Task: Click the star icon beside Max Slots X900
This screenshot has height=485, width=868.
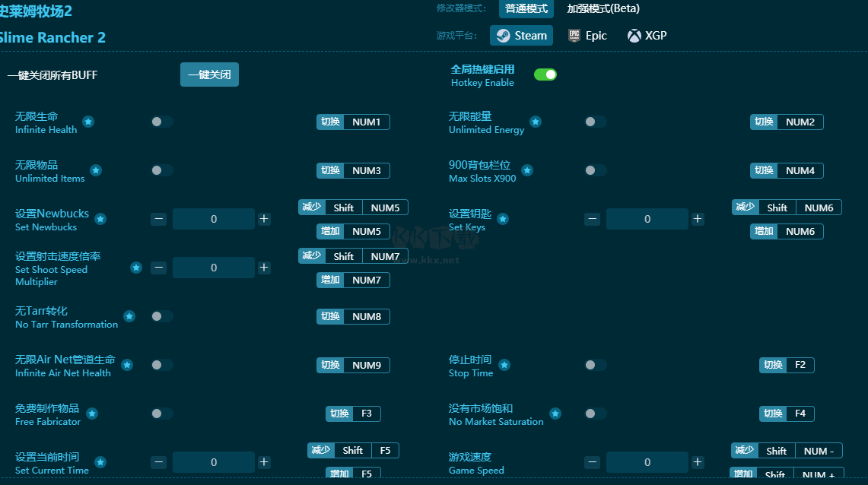Action: pos(527,170)
